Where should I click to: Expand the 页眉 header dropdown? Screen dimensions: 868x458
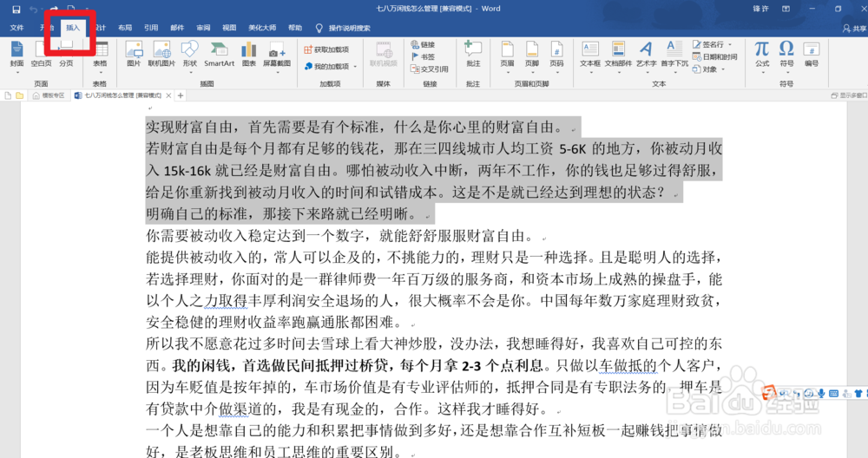point(508,73)
